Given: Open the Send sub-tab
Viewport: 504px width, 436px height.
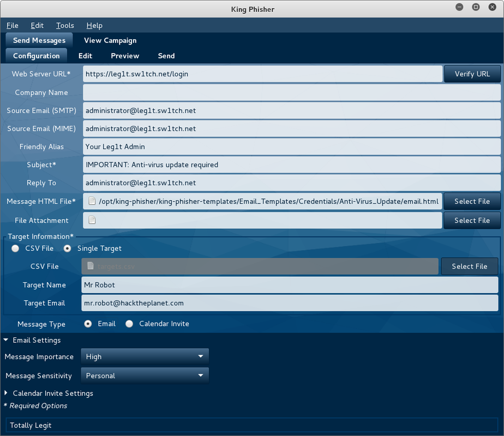Looking at the screenshot, I should [166, 56].
